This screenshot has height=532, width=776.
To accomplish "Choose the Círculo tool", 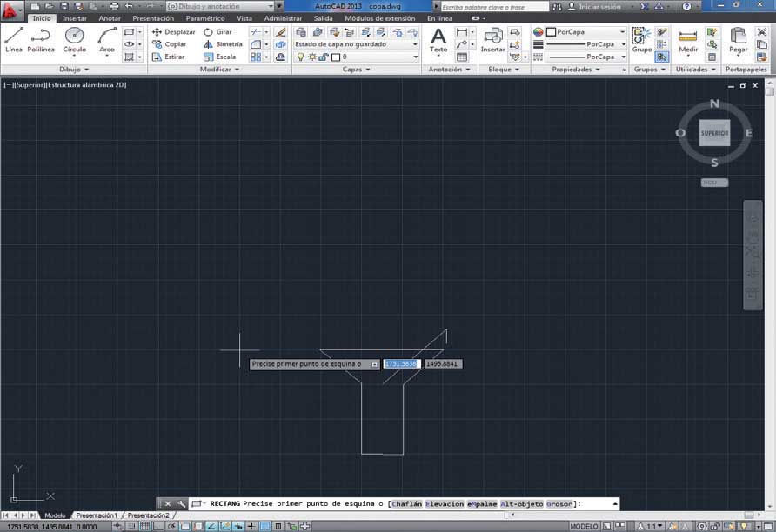I will pyautogui.click(x=74, y=40).
